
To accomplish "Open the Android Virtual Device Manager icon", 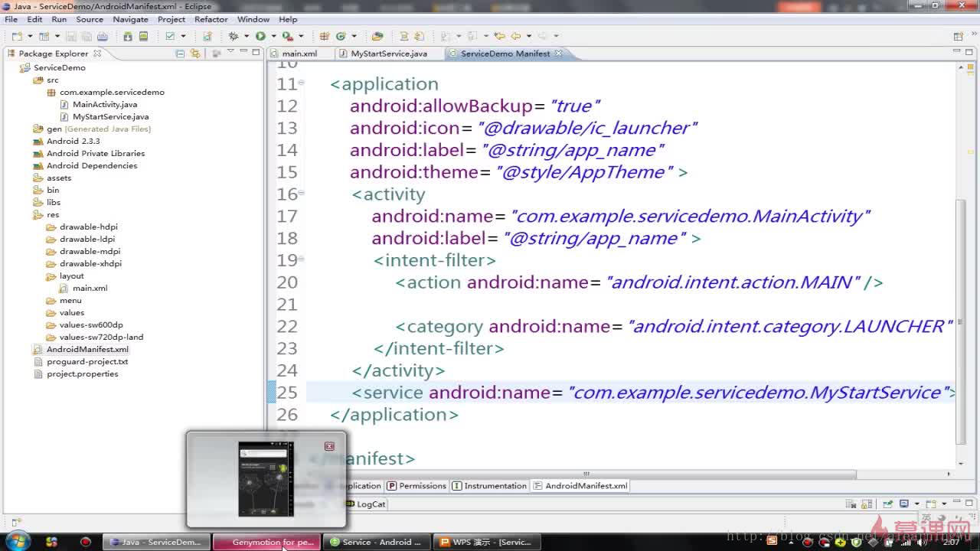I will pos(143,36).
